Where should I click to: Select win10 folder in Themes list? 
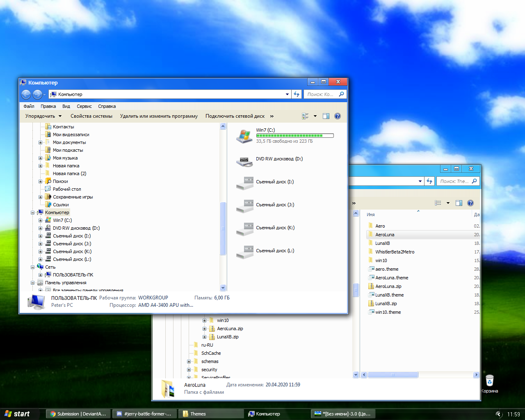[x=381, y=260]
